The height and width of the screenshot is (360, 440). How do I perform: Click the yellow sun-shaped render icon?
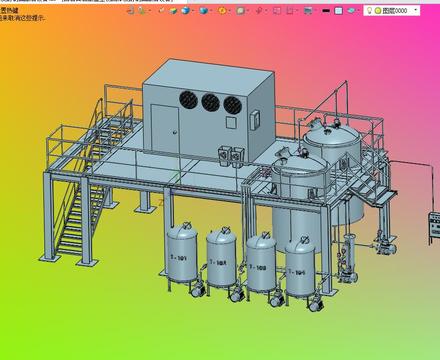222,11
